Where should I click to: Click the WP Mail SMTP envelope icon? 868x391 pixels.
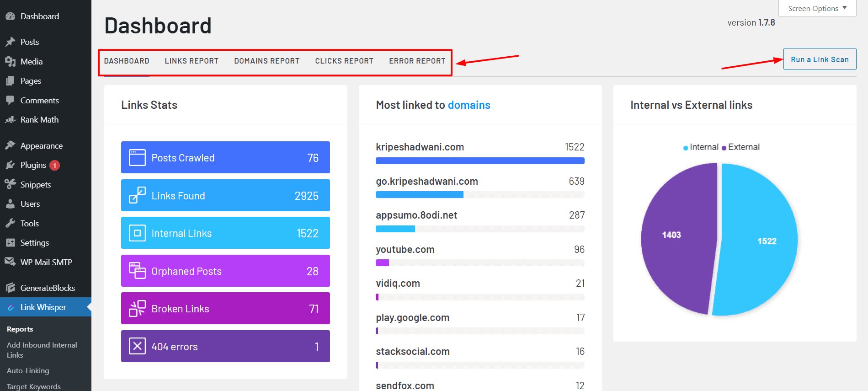(x=10, y=262)
